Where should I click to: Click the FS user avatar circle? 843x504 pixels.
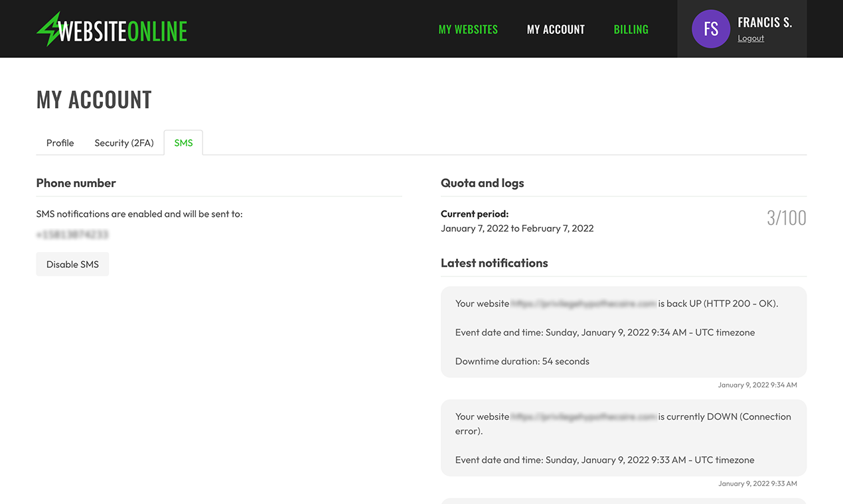[x=711, y=29]
